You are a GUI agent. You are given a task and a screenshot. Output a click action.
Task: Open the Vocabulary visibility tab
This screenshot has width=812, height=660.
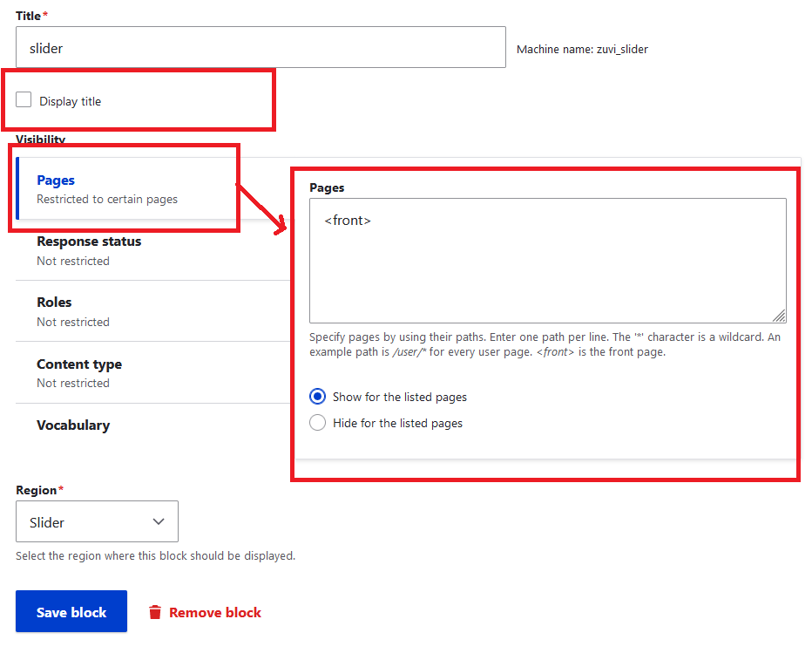[73, 425]
